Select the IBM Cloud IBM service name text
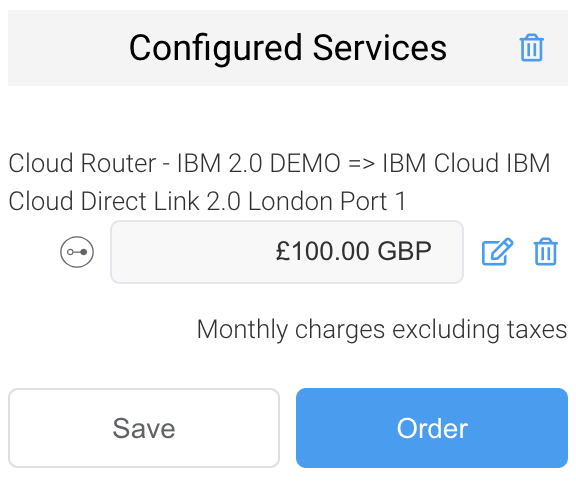The height and width of the screenshot is (484, 576). [466, 163]
